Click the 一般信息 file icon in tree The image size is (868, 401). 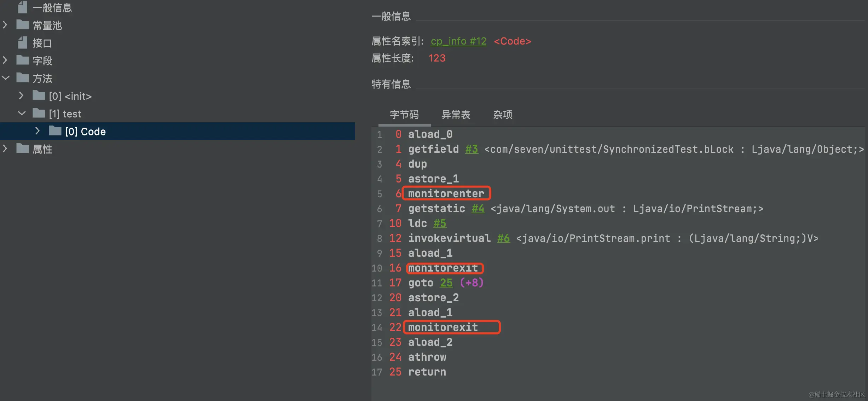click(23, 7)
